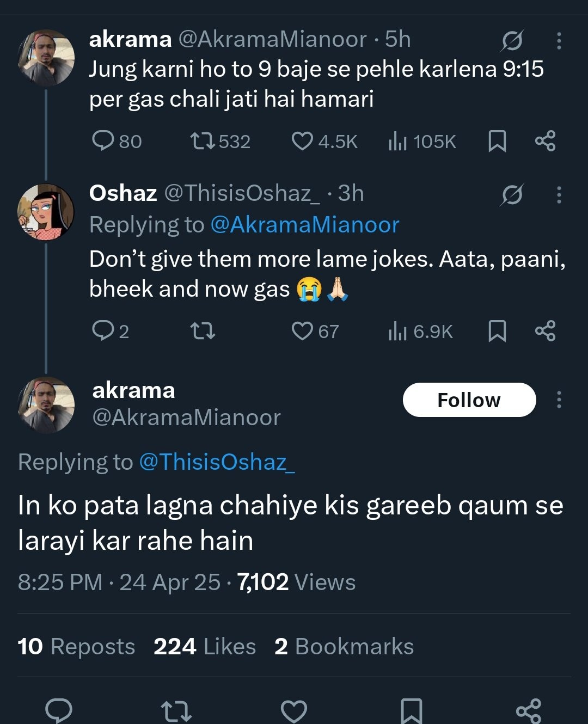Reply to akrama's top tweet with 80 comments
Viewport: 588px width, 724px height.
(x=102, y=141)
